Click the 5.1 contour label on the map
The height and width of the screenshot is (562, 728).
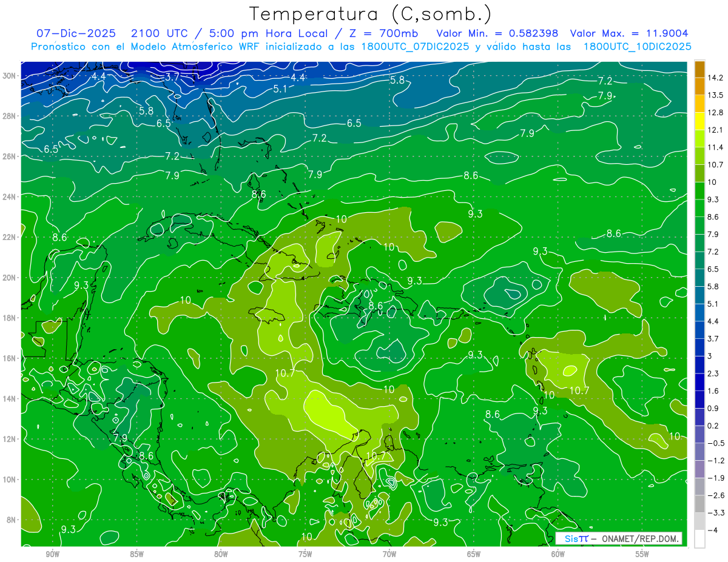280,89
